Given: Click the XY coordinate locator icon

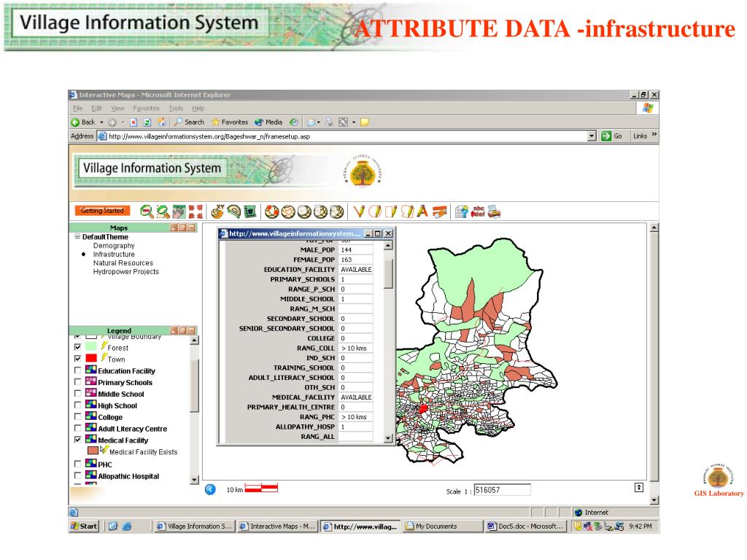Looking at the screenshot, I should tap(217, 211).
